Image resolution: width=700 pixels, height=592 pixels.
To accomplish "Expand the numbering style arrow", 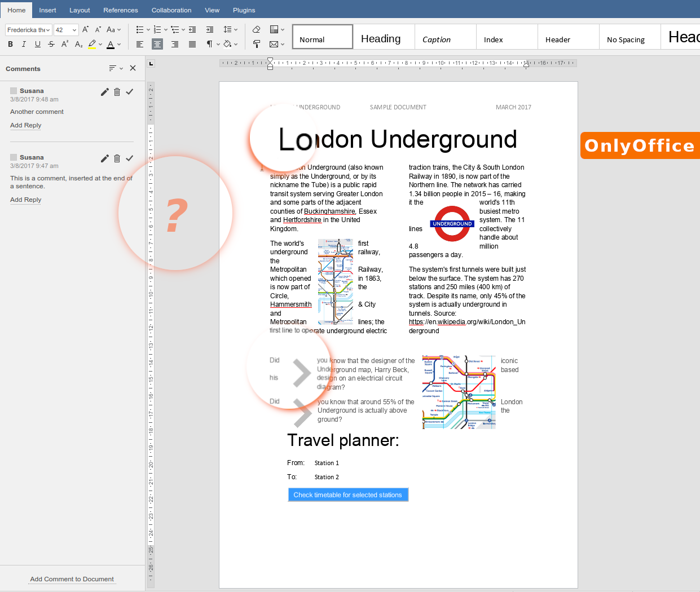I will [x=166, y=29].
